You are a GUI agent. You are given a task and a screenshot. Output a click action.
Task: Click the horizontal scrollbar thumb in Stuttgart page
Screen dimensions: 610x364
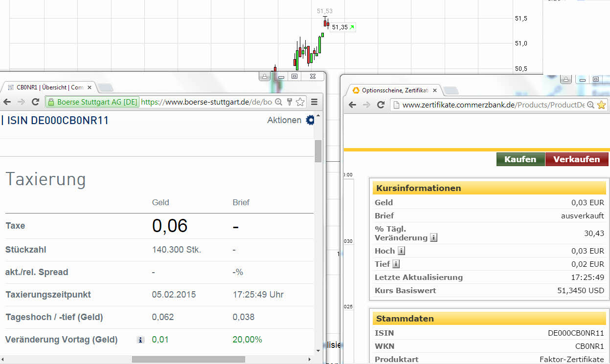point(188,359)
